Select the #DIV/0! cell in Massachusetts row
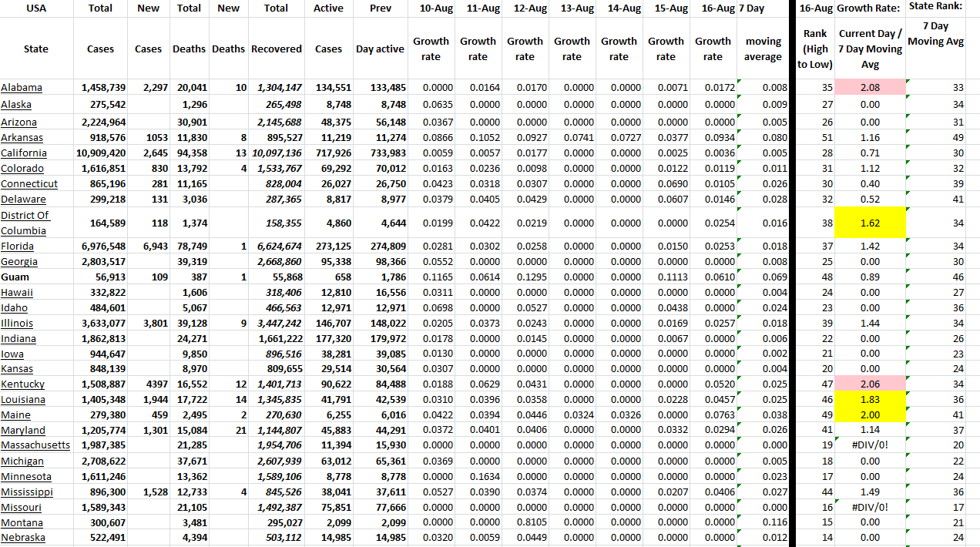Image resolution: width=980 pixels, height=547 pixels. click(870, 445)
